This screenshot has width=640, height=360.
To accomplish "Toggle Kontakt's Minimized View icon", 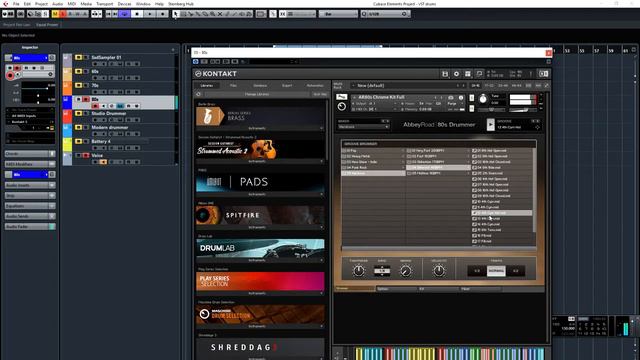I will click(x=479, y=74).
